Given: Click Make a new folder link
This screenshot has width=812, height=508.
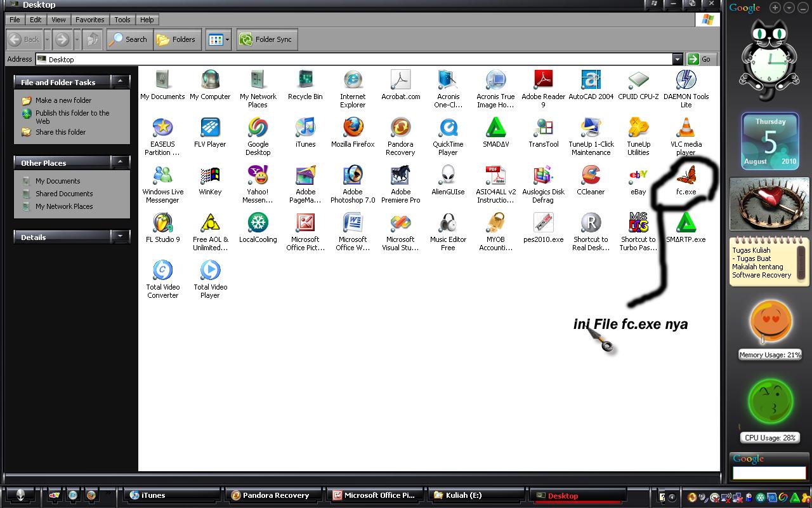Looking at the screenshot, I should coord(63,100).
